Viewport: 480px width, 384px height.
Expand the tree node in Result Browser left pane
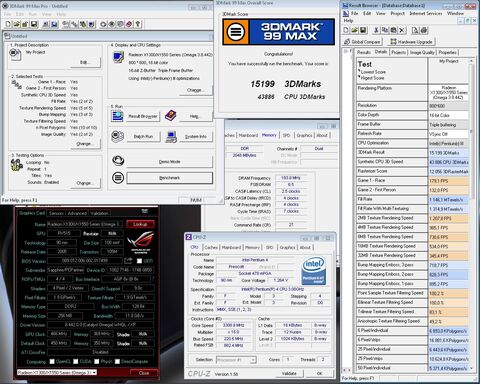(x=346, y=51)
